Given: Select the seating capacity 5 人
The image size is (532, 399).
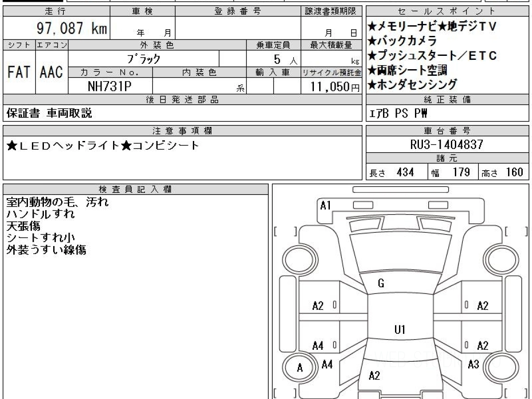Looking at the screenshot, I should click(x=285, y=59).
